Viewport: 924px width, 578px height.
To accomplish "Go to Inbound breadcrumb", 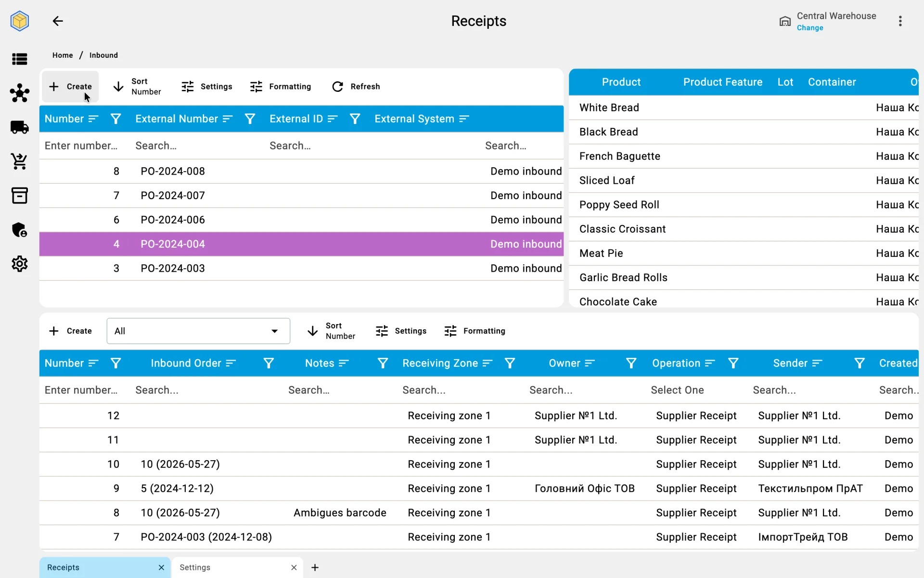I will tap(103, 55).
